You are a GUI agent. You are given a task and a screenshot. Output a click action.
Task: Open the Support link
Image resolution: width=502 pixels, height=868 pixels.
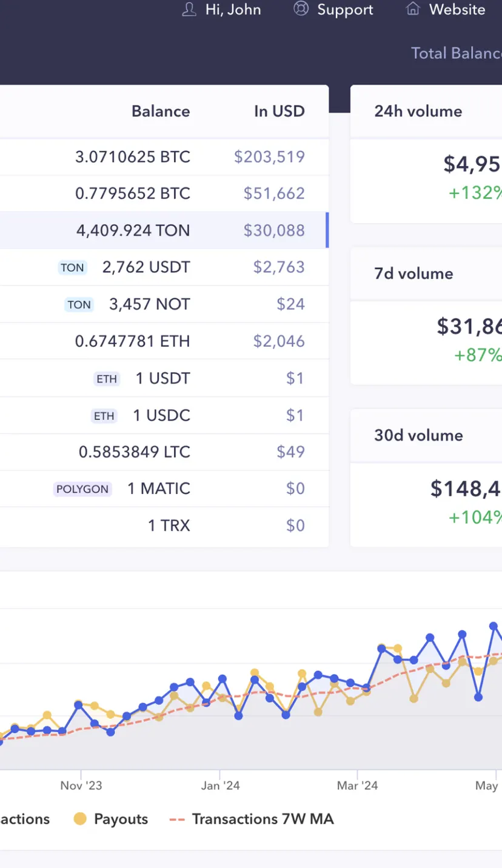click(345, 10)
